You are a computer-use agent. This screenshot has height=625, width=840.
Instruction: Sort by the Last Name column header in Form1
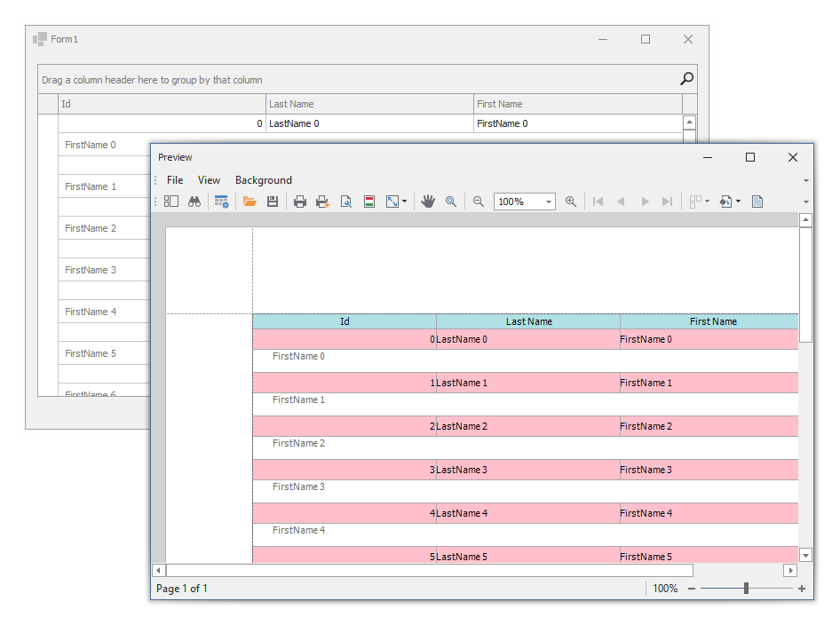coord(369,104)
